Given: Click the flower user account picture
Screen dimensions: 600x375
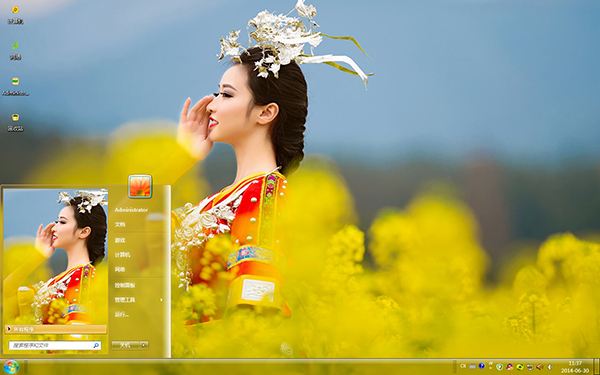Looking at the screenshot, I should coord(140,186).
